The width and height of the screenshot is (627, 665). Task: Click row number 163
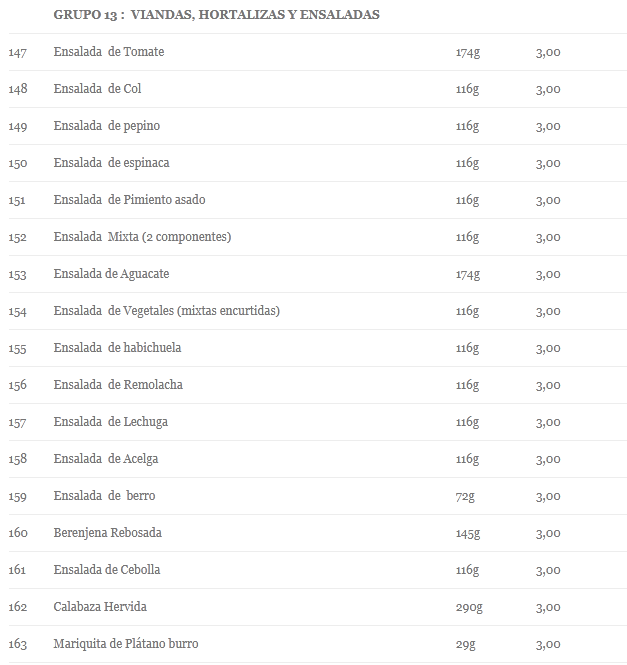[x=18, y=644]
